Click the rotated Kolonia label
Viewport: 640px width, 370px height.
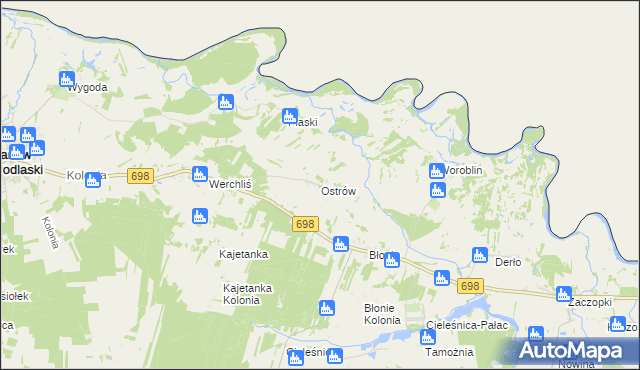51,233
